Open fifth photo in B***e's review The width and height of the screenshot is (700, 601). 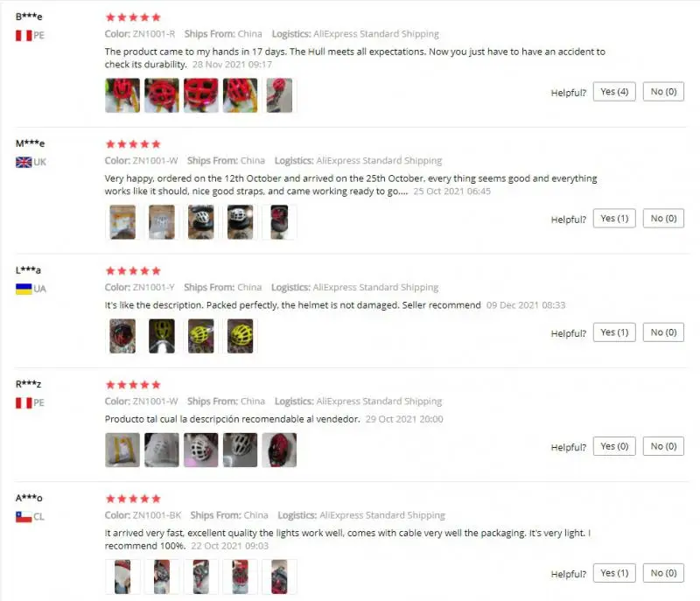point(279,95)
